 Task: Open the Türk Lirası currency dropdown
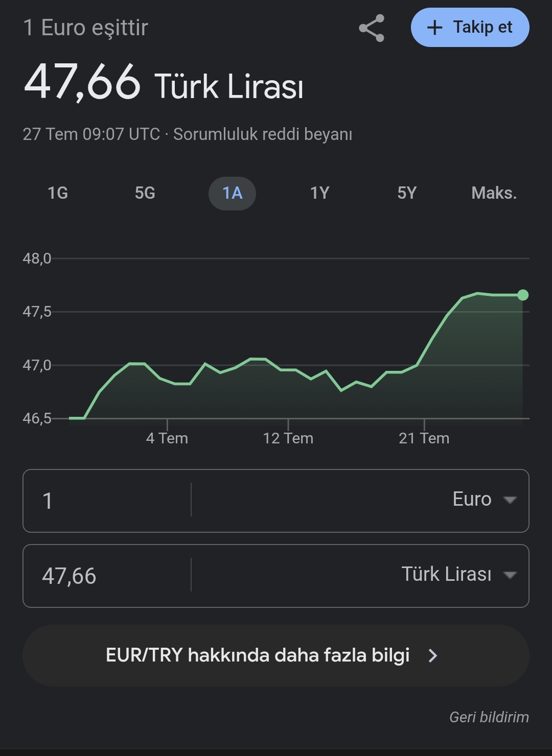360,575
